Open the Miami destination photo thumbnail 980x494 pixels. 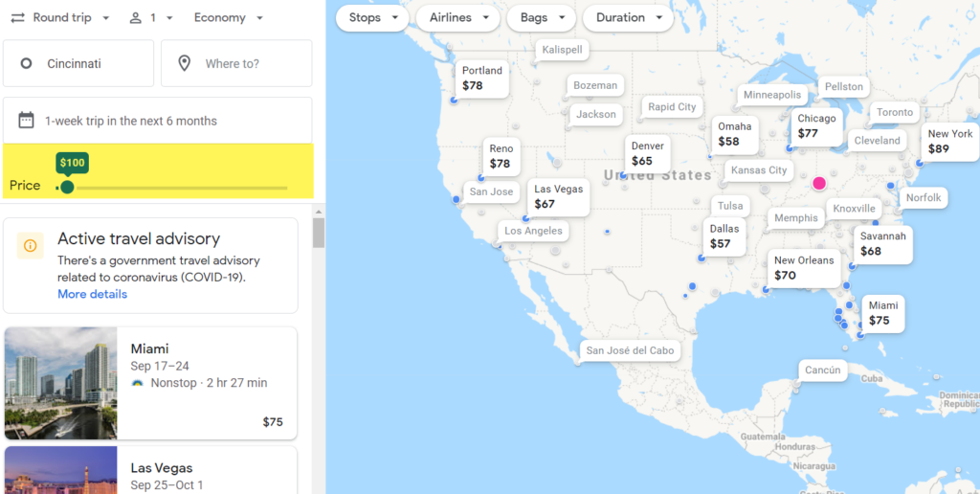(60, 383)
